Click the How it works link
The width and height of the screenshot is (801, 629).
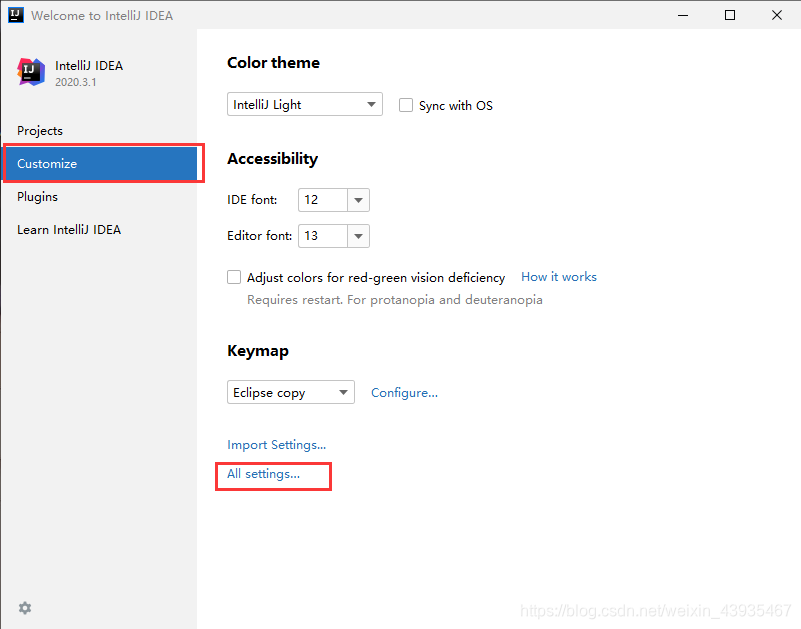[559, 276]
